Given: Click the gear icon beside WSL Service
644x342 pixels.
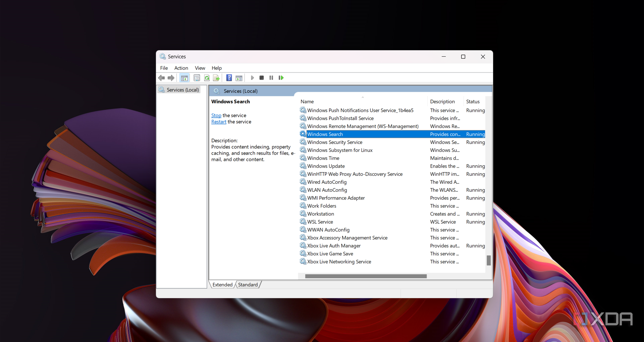Looking at the screenshot, I should (x=303, y=222).
